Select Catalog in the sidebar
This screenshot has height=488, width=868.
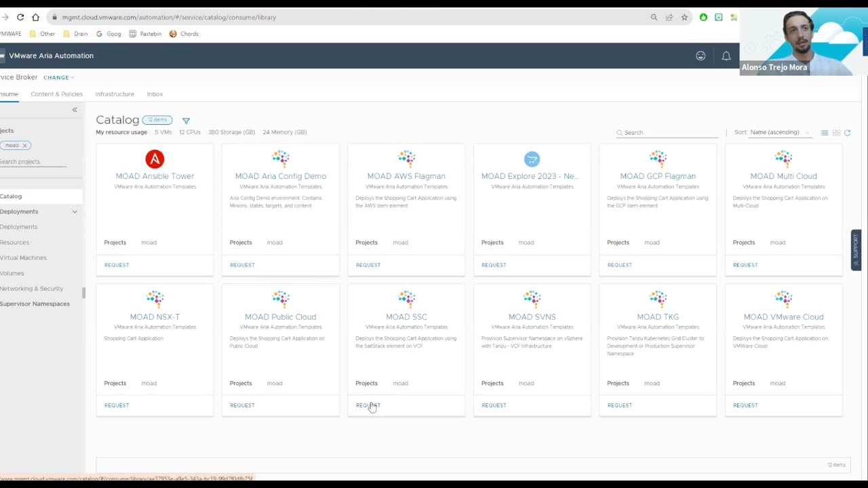tap(41, 197)
